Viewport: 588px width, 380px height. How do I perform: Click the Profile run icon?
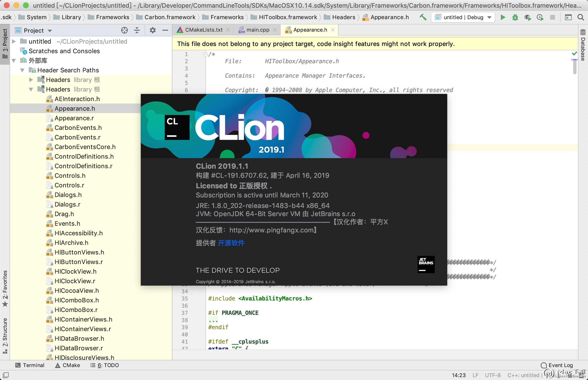[540, 17]
